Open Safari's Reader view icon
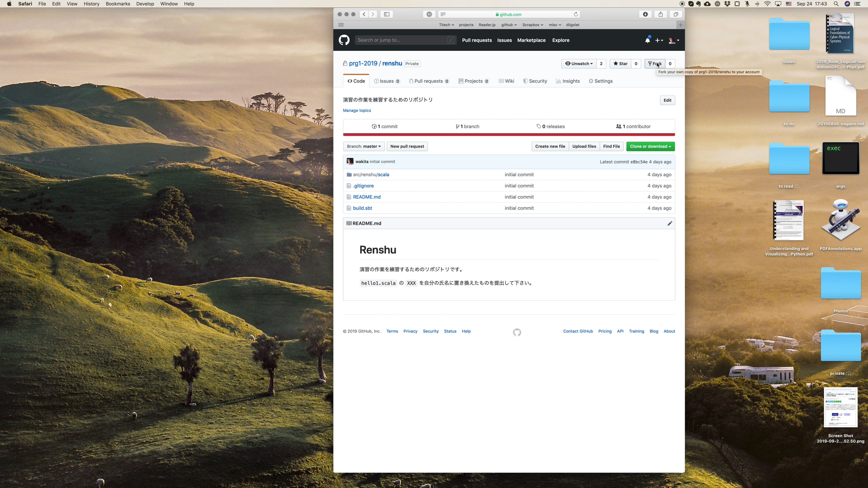Screen dimensions: 868x488 443,14
